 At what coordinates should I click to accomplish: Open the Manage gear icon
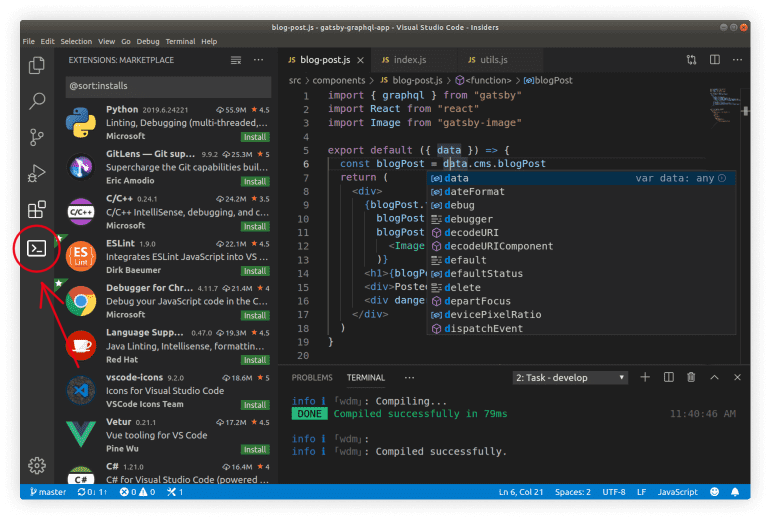37,465
